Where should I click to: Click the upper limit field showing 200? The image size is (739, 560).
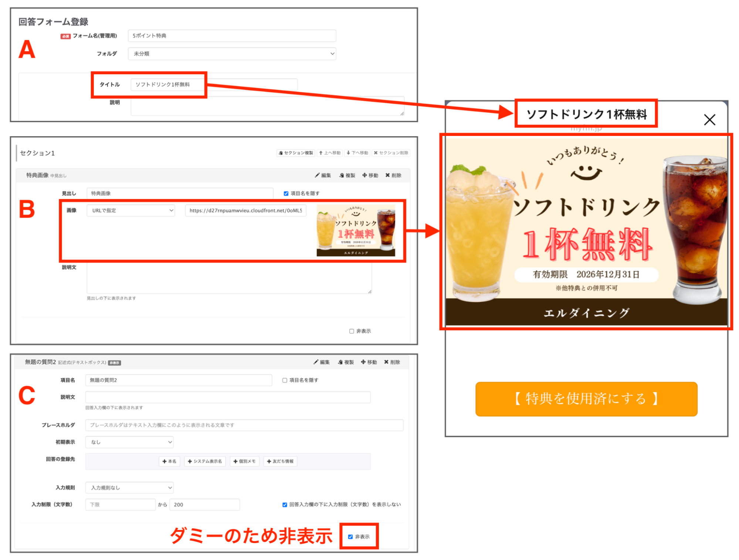(204, 505)
